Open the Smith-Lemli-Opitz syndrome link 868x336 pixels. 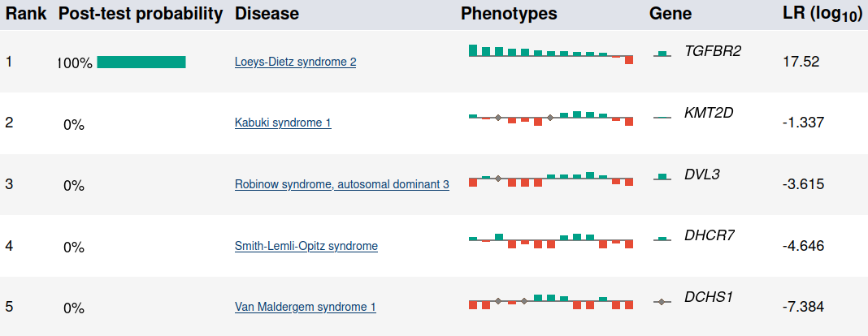coord(306,245)
